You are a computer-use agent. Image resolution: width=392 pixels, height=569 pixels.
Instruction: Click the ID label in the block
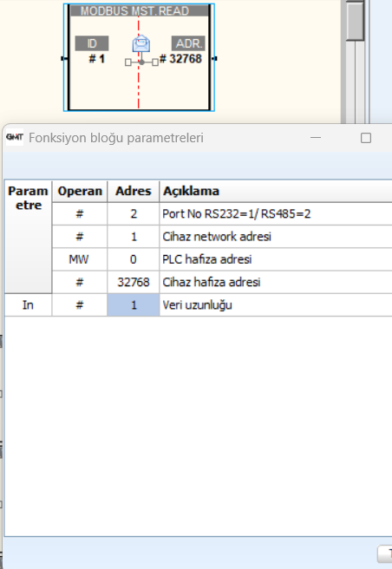pyautogui.click(x=92, y=43)
